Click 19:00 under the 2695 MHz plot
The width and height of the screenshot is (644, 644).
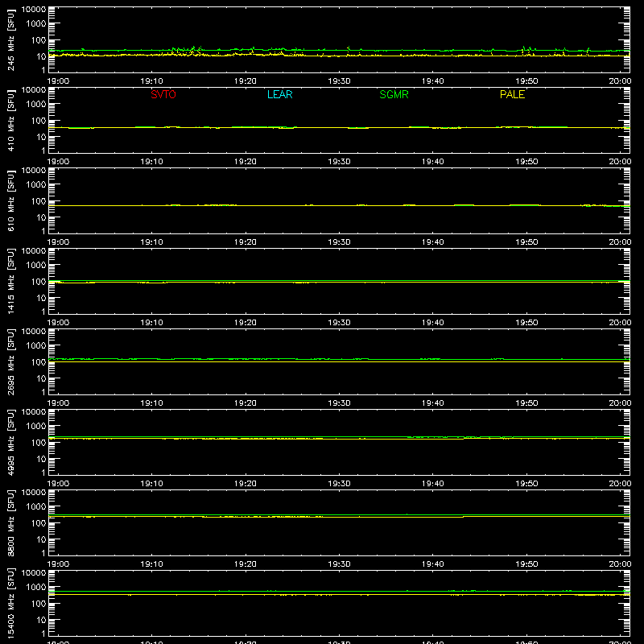[58, 403]
